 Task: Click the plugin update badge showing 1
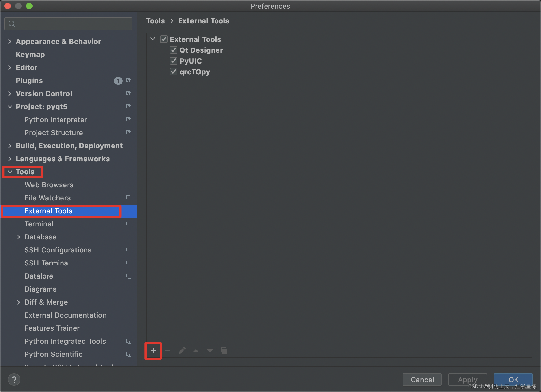[x=118, y=81]
